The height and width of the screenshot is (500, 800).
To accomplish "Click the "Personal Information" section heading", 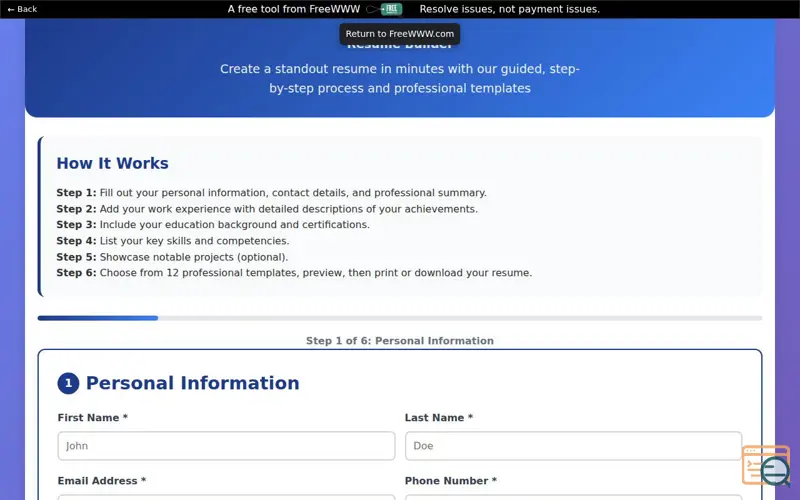I will tap(192, 383).
